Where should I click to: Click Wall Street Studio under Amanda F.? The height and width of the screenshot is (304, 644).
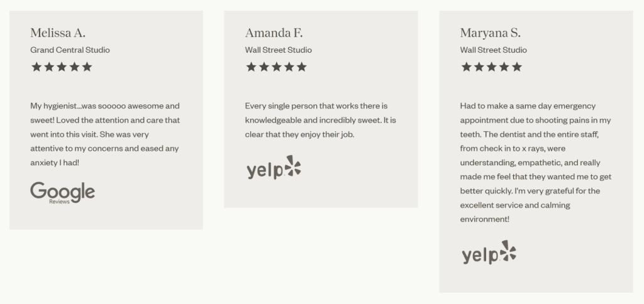[x=278, y=50]
